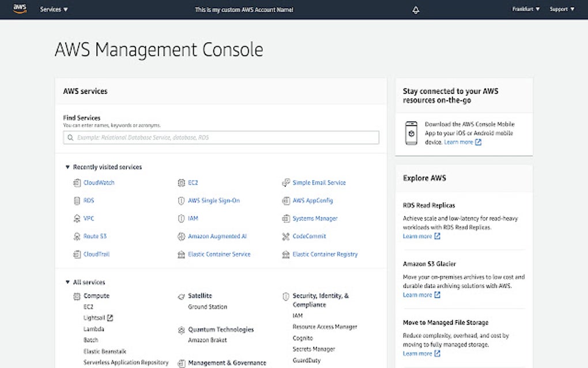
Task: Open the Services menu
Action: 53,9
